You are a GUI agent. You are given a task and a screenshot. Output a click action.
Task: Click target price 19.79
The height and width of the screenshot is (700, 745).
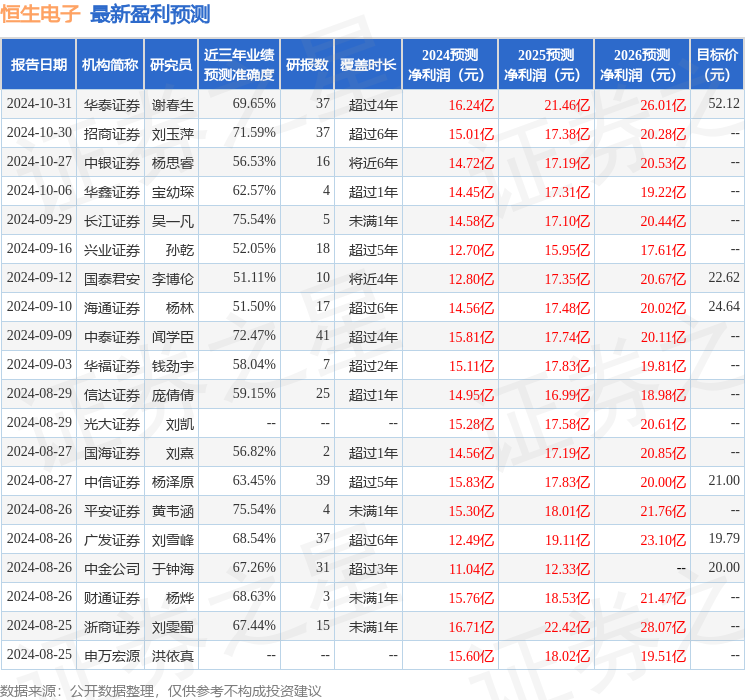click(x=724, y=538)
